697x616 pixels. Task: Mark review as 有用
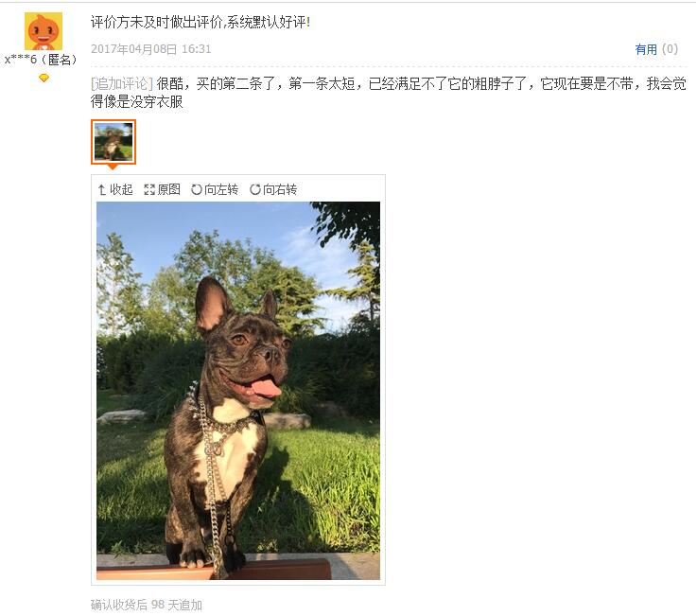pyautogui.click(x=646, y=49)
